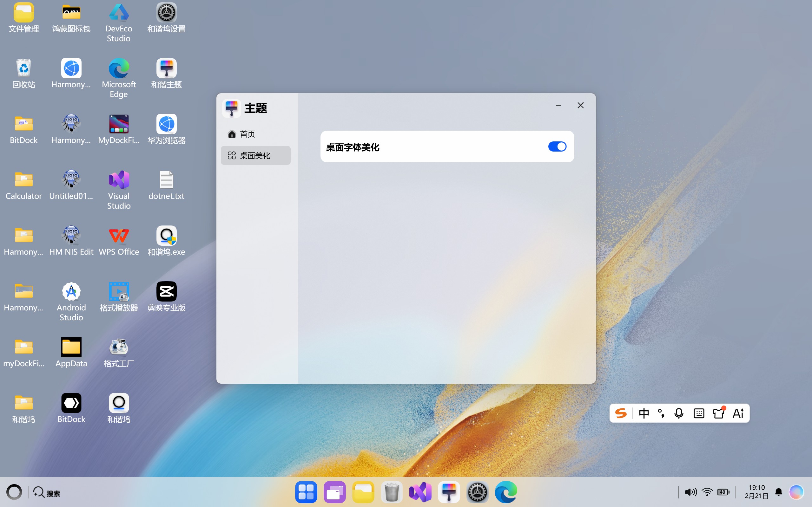Open the dock app launcher grid icon
Viewport: 812px width, 507px height.
(x=306, y=492)
